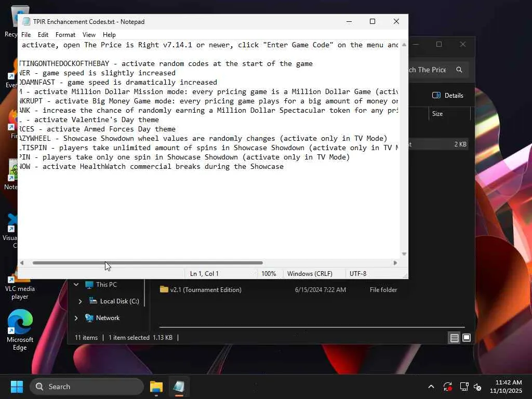The height and width of the screenshot is (399, 532).
Task: Switch Explorer to details list view icon
Action: [454, 338]
